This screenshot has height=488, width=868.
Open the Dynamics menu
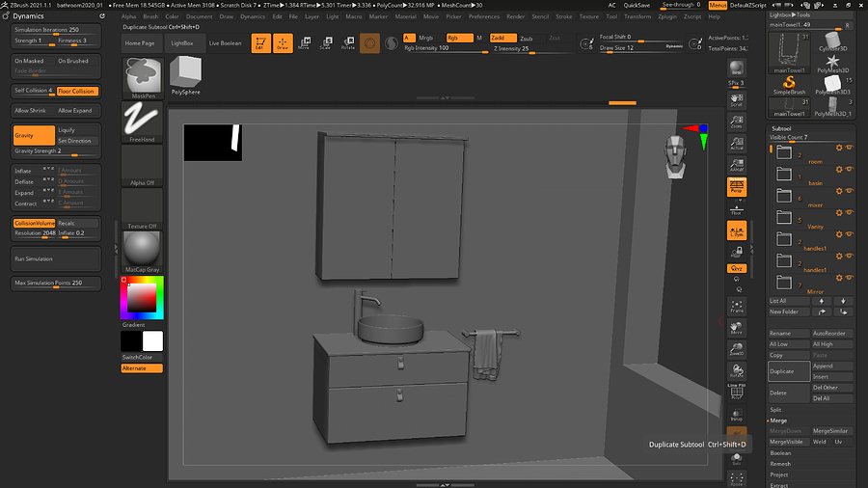click(x=253, y=16)
